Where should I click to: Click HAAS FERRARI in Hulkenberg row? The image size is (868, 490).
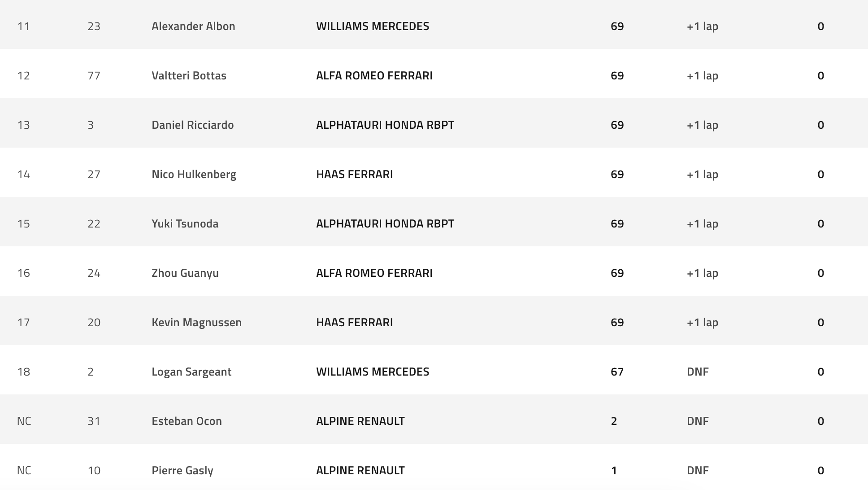[354, 174]
